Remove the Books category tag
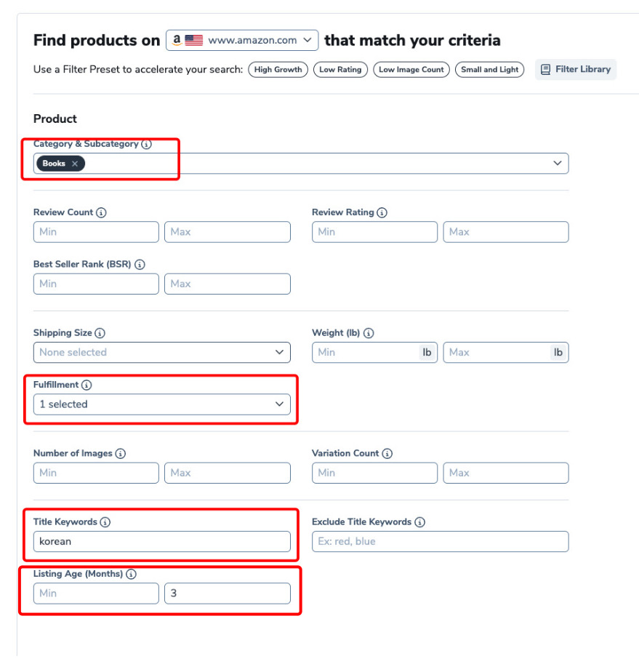Image resolution: width=639 pixels, height=672 pixels. tap(75, 164)
